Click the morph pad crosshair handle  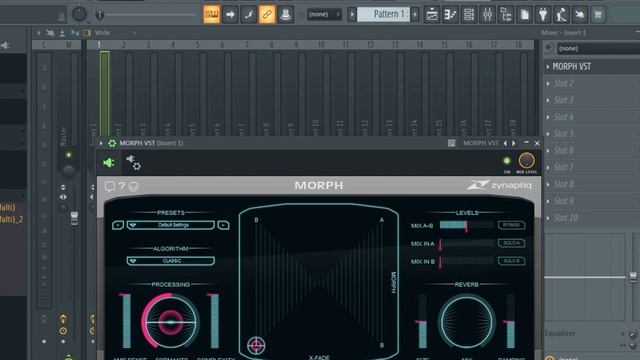coord(256,345)
